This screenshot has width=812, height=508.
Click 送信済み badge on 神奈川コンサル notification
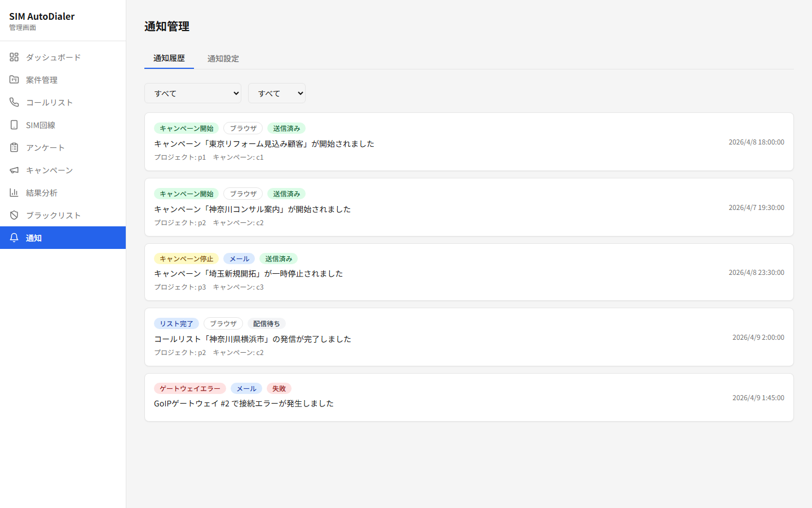[x=286, y=194]
